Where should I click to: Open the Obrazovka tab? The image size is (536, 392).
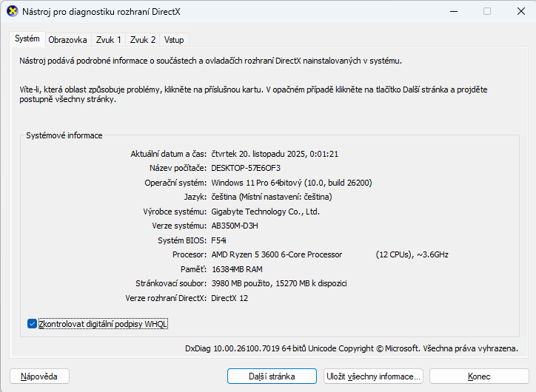click(x=67, y=40)
